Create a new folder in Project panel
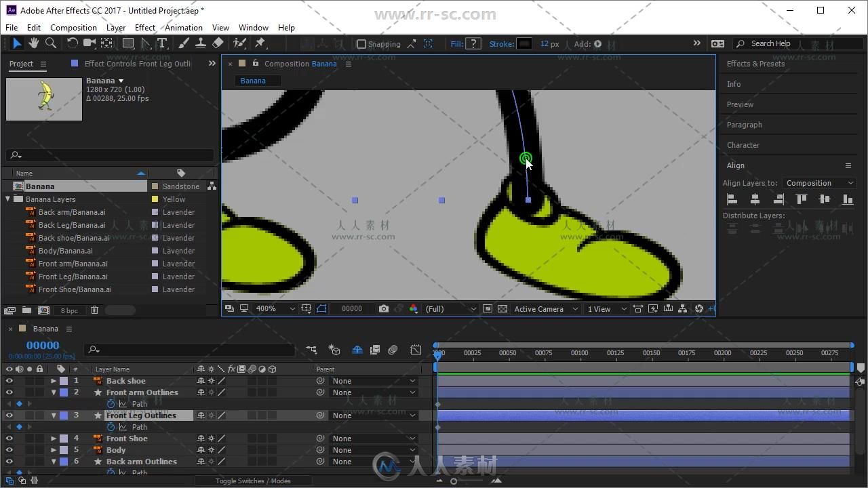 click(26, 310)
